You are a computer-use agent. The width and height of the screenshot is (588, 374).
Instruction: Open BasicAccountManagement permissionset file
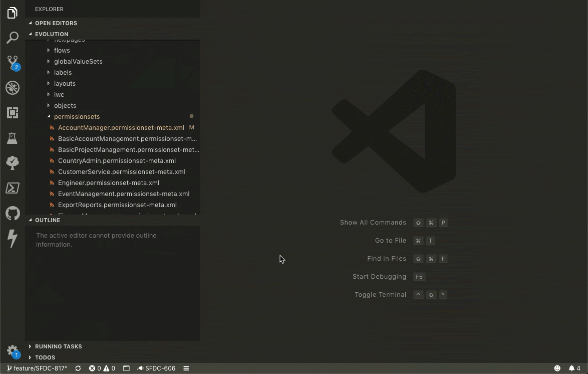point(113,138)
